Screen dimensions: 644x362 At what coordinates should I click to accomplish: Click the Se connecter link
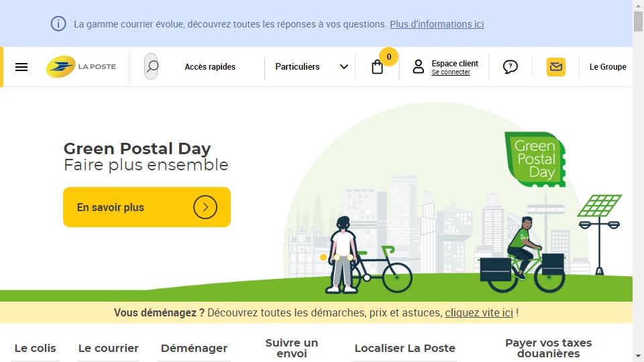[x=451, y=72]
